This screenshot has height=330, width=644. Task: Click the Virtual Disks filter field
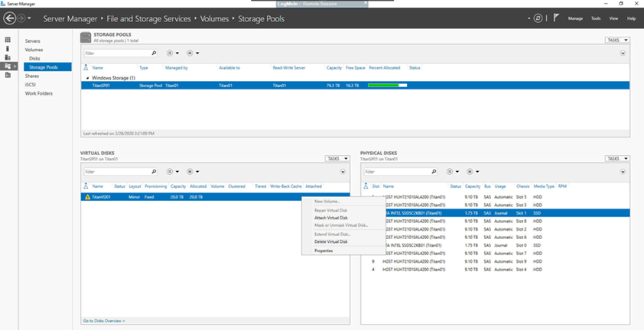tap(117, 172)
